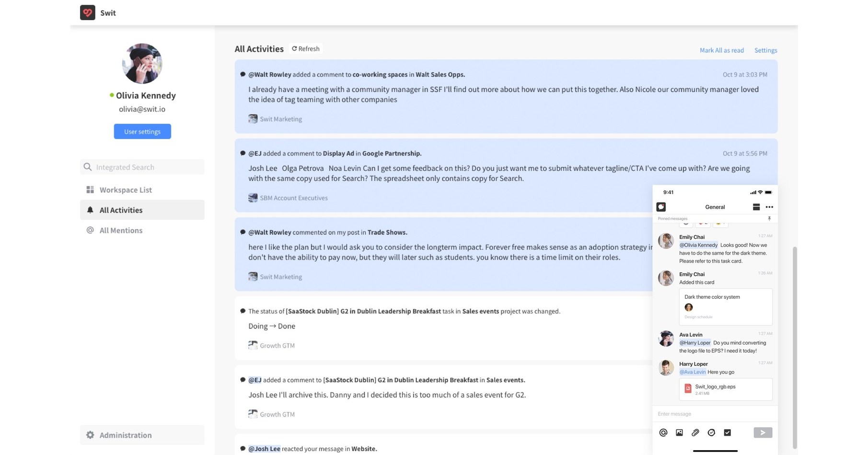Image resolution: width=868 pixels, height=455 pixels.
Task: Toggle the pin icon on Pinned messages
Action: point(769,218)
